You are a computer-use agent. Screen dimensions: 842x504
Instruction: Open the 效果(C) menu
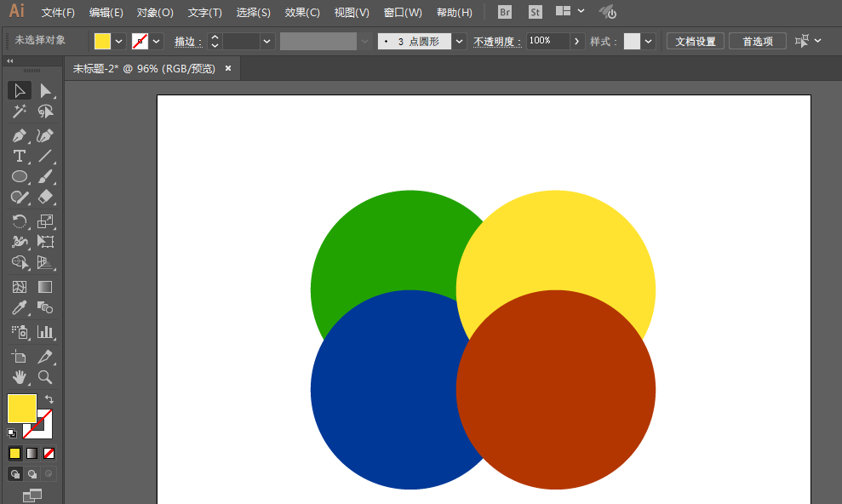(302, 13)
